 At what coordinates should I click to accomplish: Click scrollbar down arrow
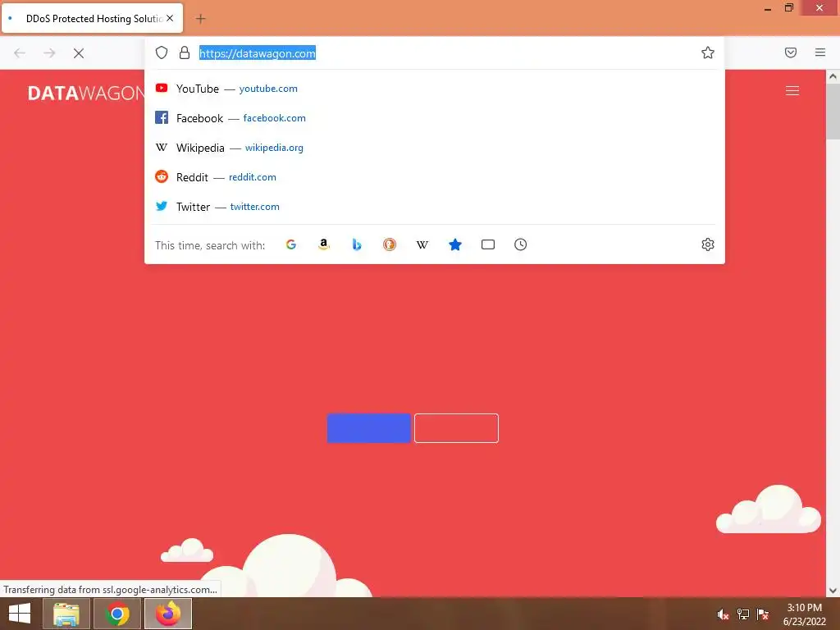(x=833, y=591)
